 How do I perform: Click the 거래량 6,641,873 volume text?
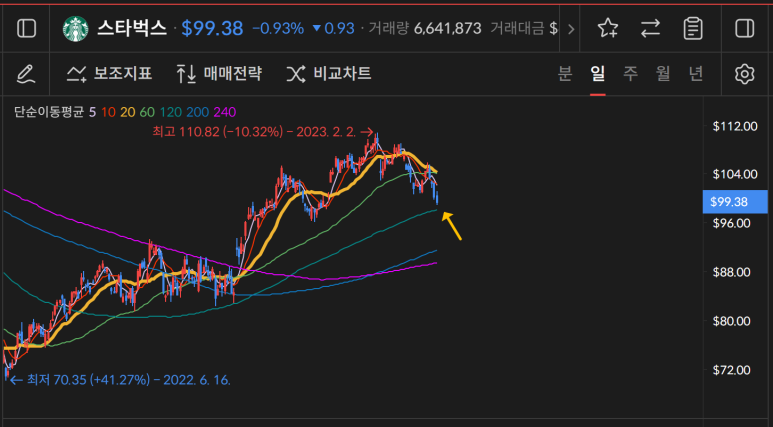[425, 29]
